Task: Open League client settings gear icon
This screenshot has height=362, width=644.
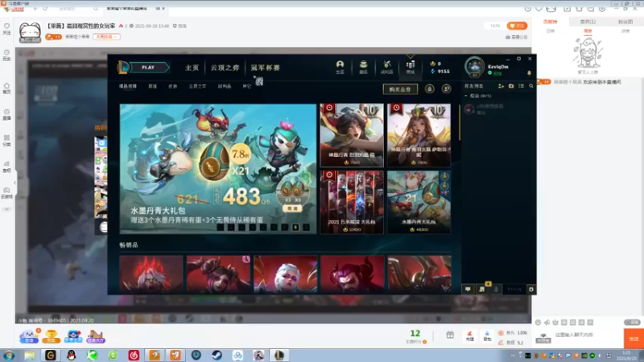Action: point(518,59)
